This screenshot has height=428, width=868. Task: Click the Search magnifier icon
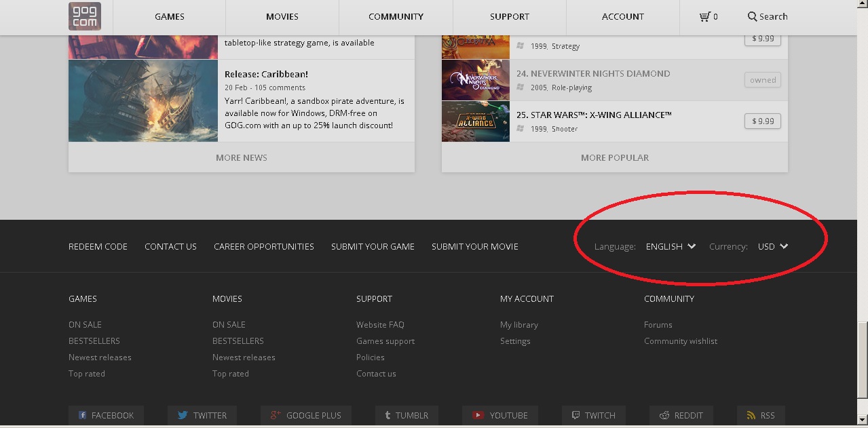click(x=752, y=16)
